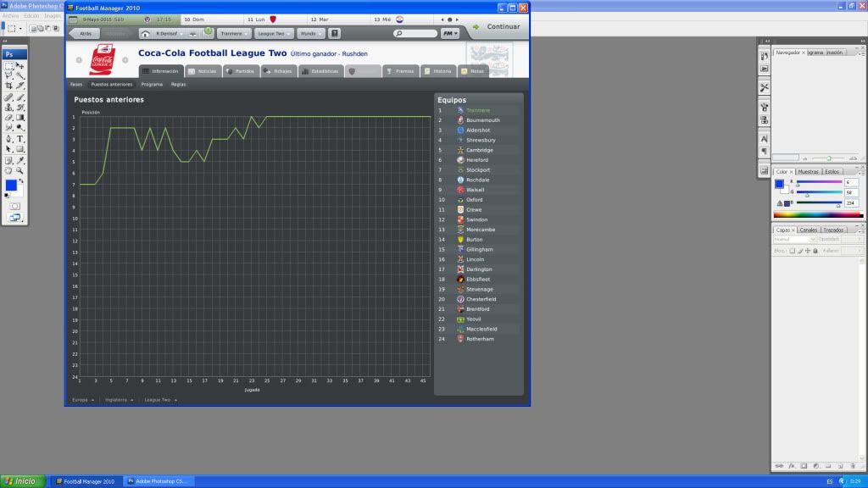Click the Navegador zoom slider
868x488 pixels.
829,158
